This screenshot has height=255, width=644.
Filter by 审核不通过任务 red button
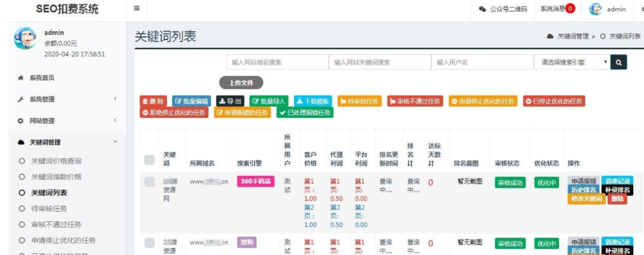[x=415, y=101]
